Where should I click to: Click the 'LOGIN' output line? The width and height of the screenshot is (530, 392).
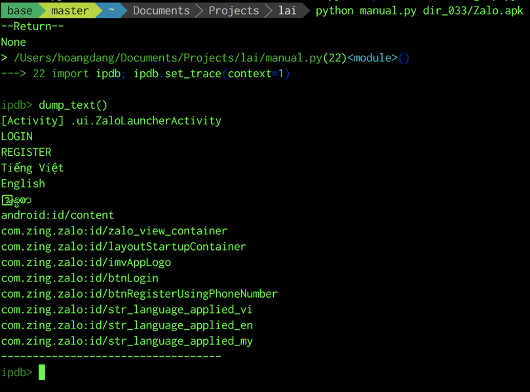tap(17, 137)
